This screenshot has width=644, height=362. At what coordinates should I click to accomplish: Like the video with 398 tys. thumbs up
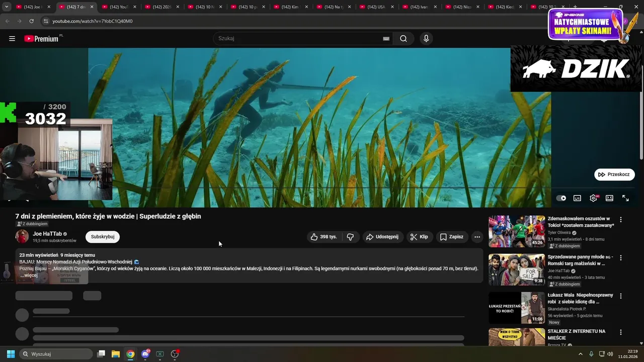(324, 237)
